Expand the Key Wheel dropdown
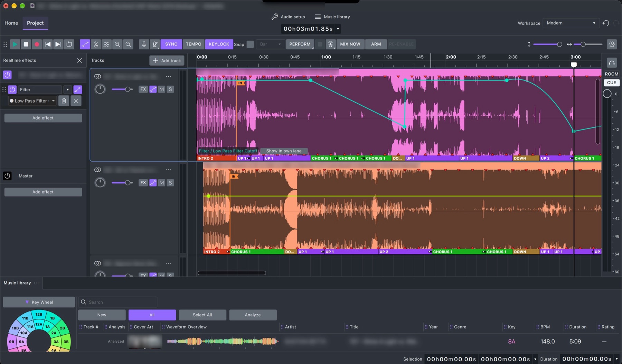622x364 pixels. click(x=39, y=302)
